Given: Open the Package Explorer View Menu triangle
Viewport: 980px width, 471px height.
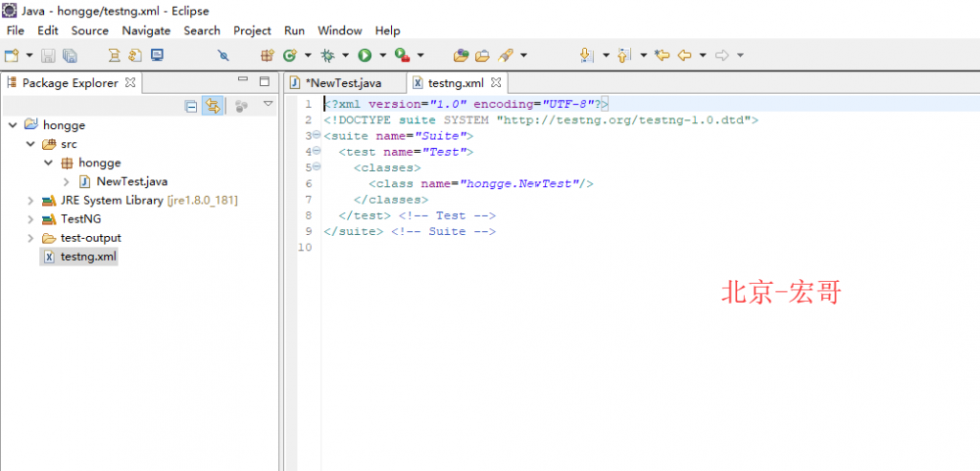Looking at the screenshot, I should coord(269,104).
